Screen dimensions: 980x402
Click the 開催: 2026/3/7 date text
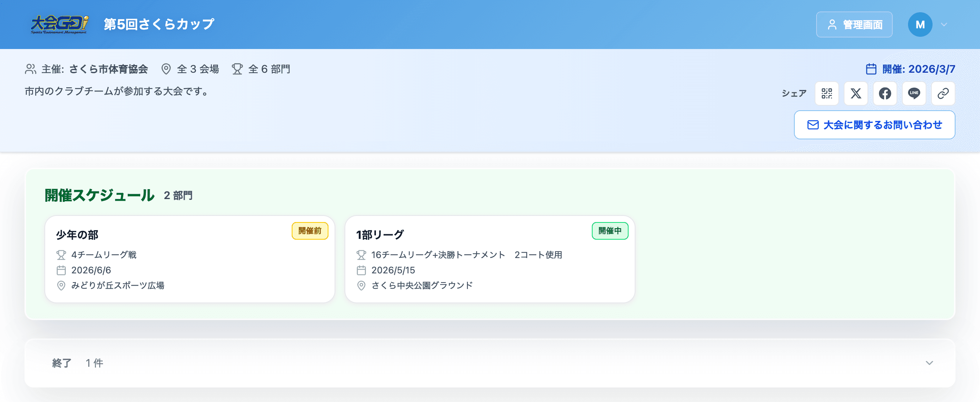[918, 69]
